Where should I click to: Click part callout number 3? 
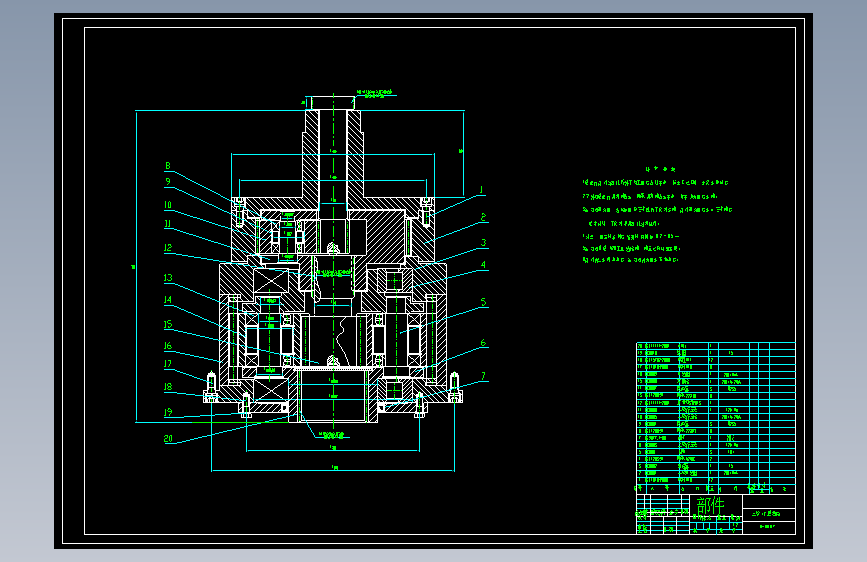[483, 243]
